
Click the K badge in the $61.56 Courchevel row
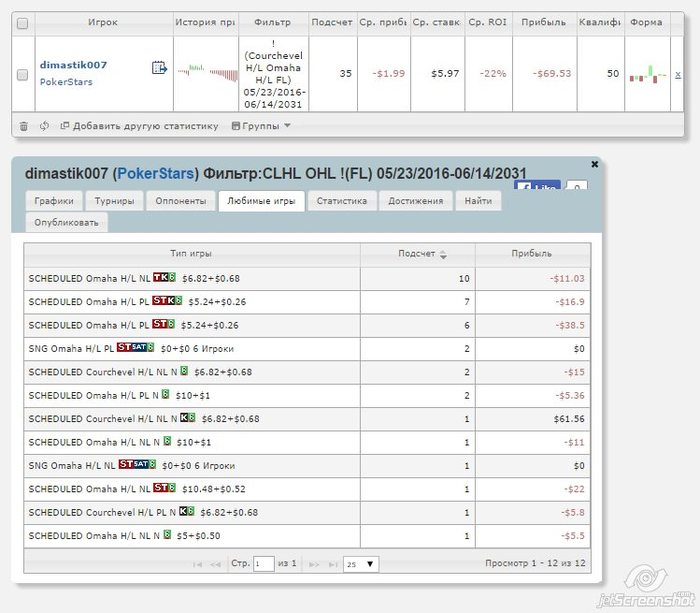(x=188, y=418)
